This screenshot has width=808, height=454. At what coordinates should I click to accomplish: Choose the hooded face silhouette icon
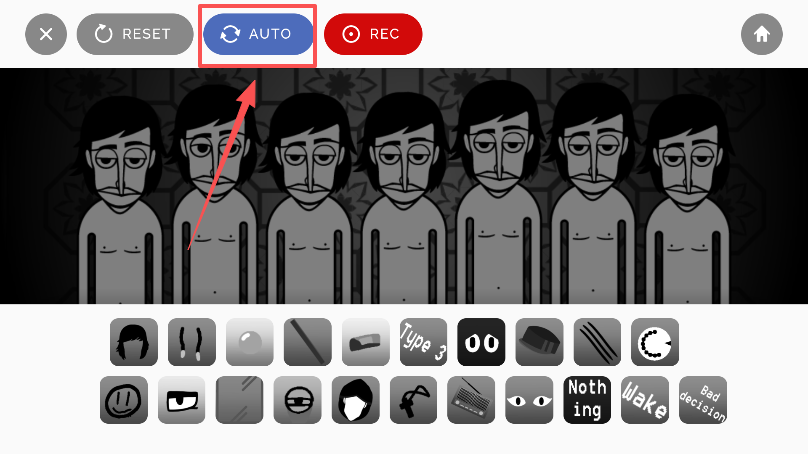(x=356, y=400)
